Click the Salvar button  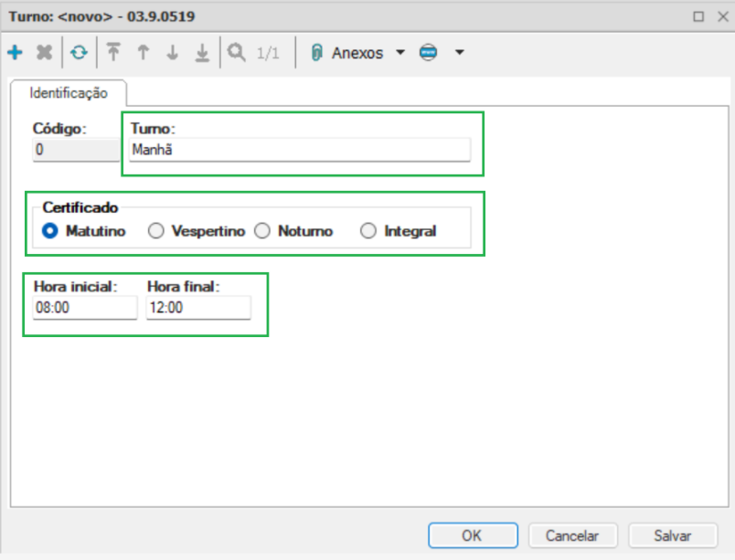click(673, 535)
